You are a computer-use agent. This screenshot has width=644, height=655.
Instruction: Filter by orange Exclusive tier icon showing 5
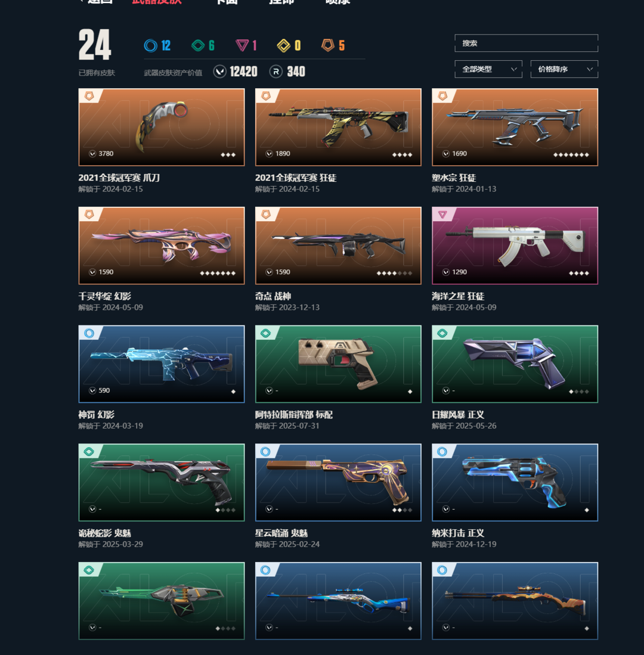[328, 45]
